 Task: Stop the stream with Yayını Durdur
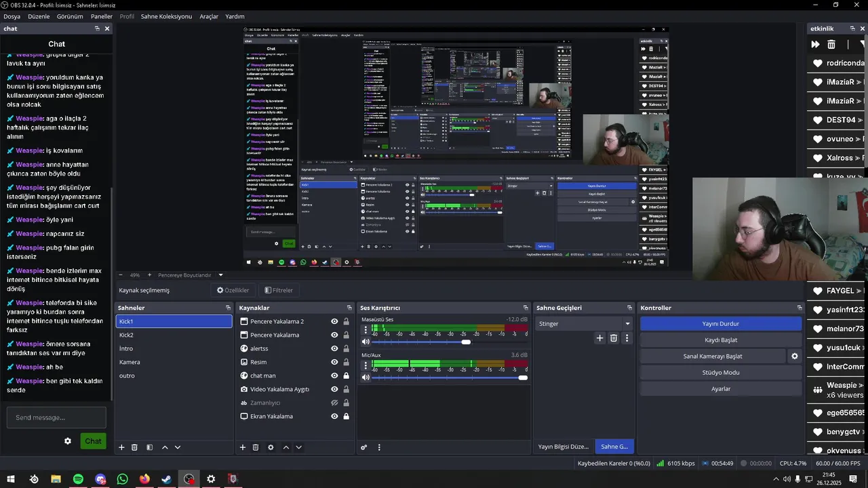point(721,324)
